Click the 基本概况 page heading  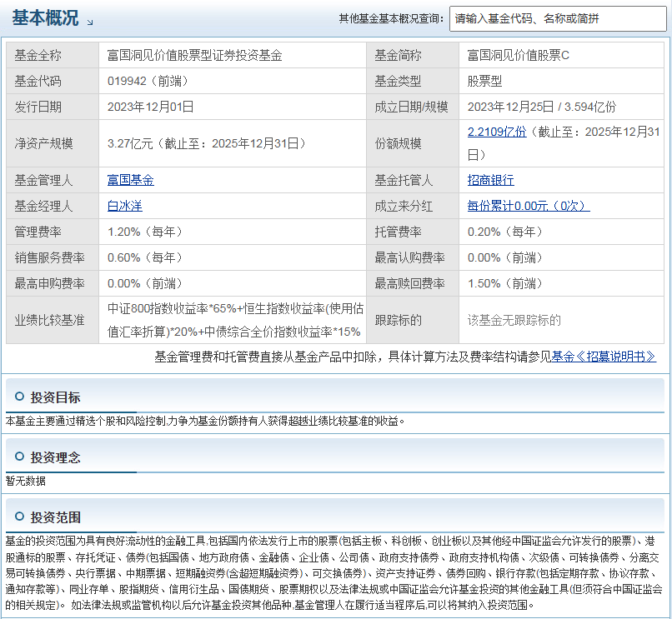pos(45,18)
